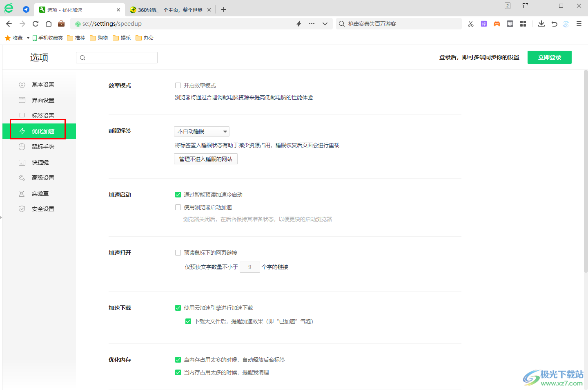The width and height of the screenshot is (588, 390).
Task: Open 高级设置 in the sidebar
Action: 39,178
